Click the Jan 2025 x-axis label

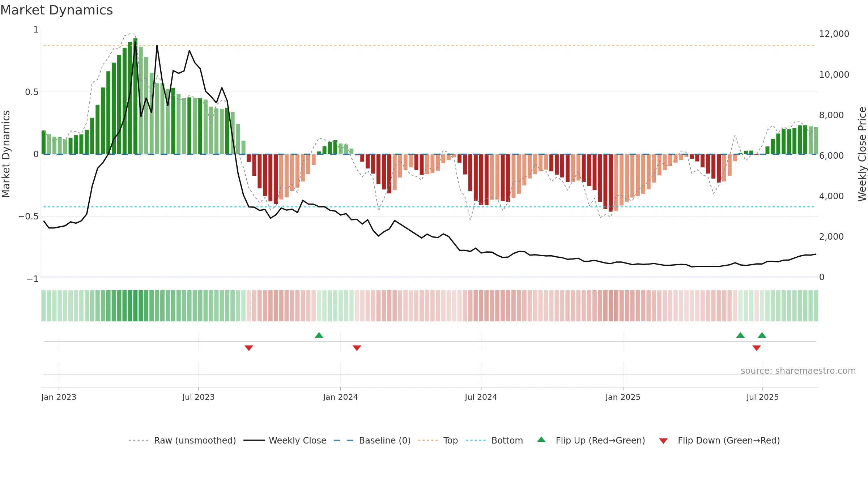coord(623,397)
